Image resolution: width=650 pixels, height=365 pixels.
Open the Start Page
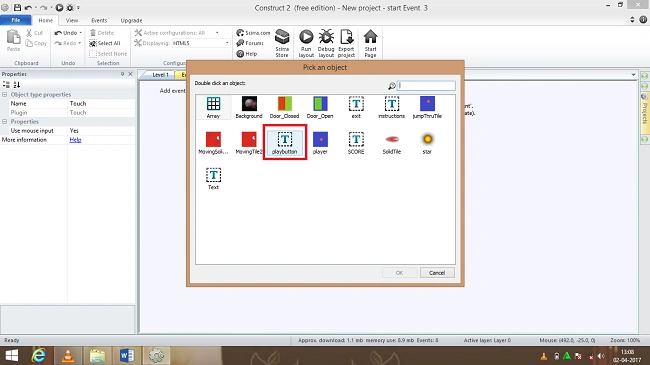(x=370, y=43)
